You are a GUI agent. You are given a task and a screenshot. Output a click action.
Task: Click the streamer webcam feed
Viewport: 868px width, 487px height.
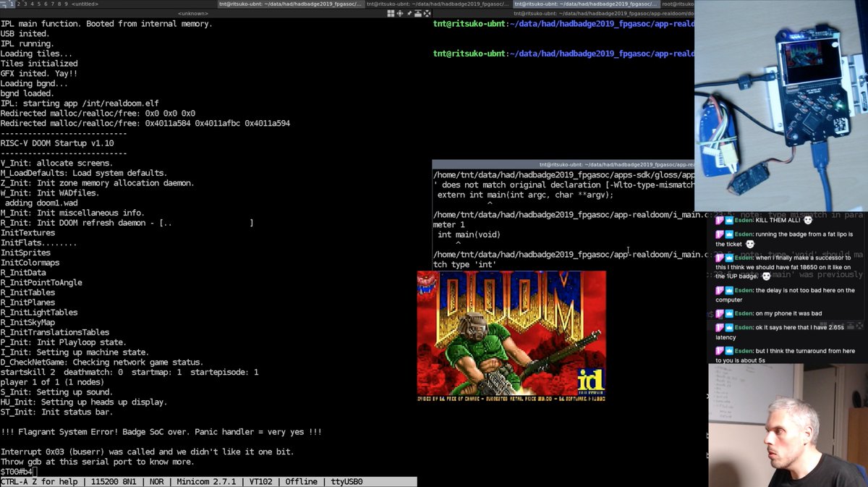[788, 425]
